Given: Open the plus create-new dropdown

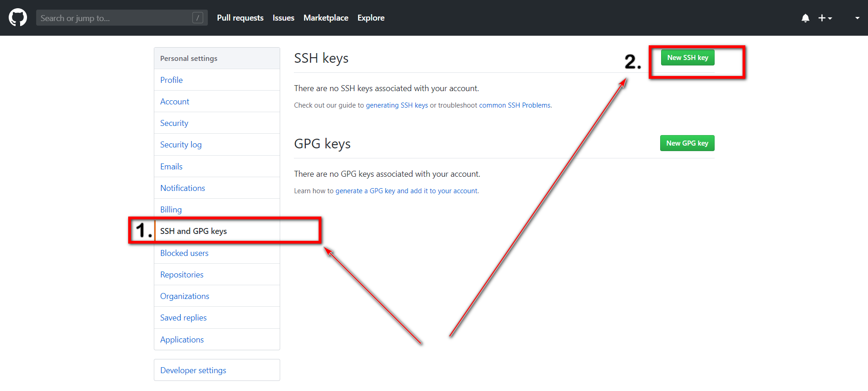Looking at the screenshot, I should (825, 18).
